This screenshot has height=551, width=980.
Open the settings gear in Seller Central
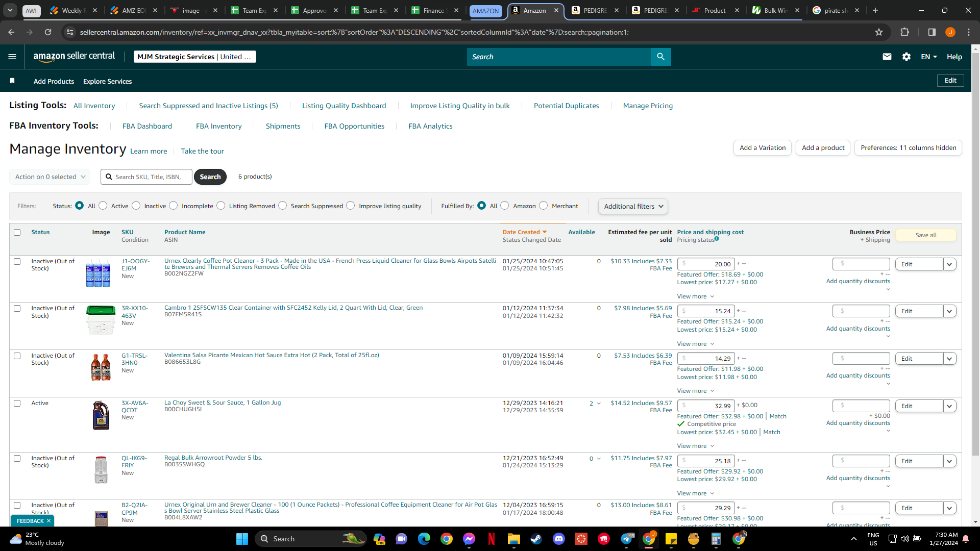[x=906, y=57]
